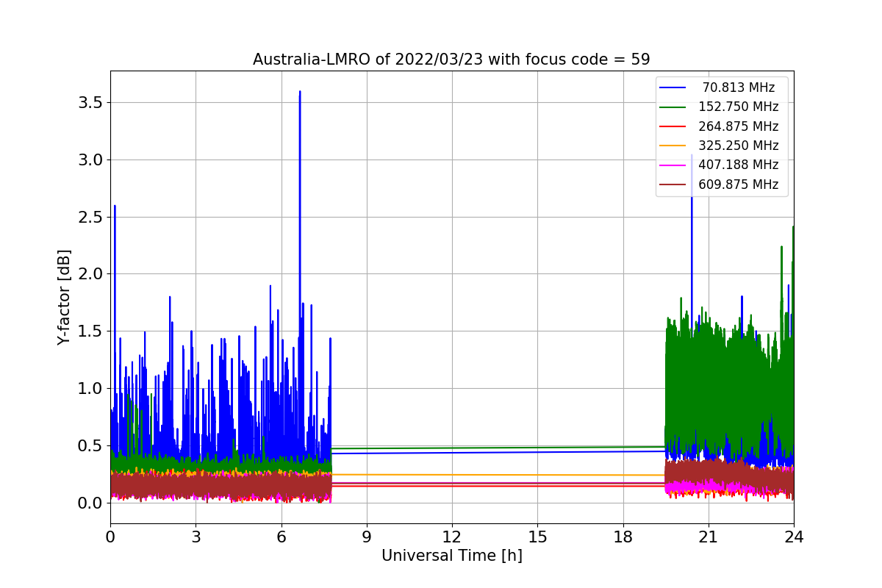Click the red line swatch in legend

(673, 126)
